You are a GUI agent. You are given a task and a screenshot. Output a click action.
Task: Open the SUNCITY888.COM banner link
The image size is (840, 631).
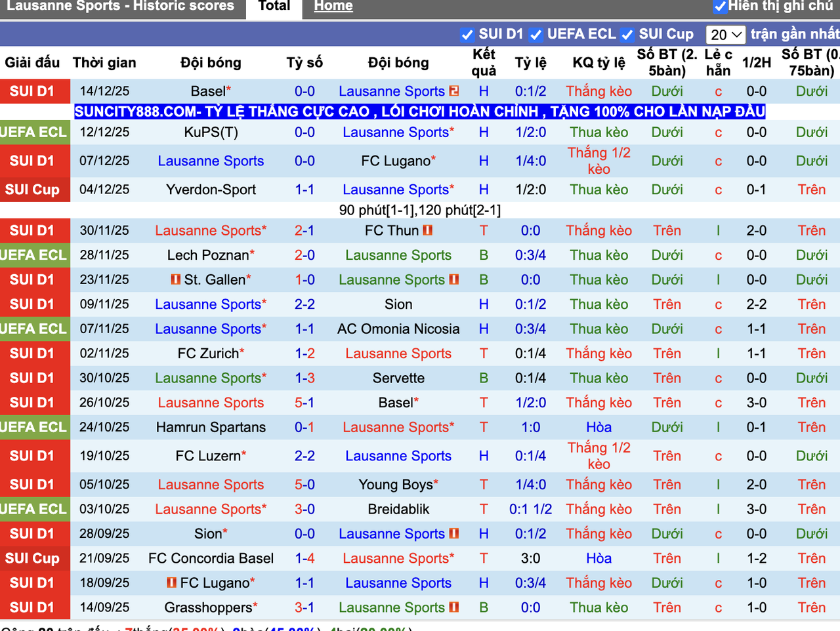click(420, 112)
